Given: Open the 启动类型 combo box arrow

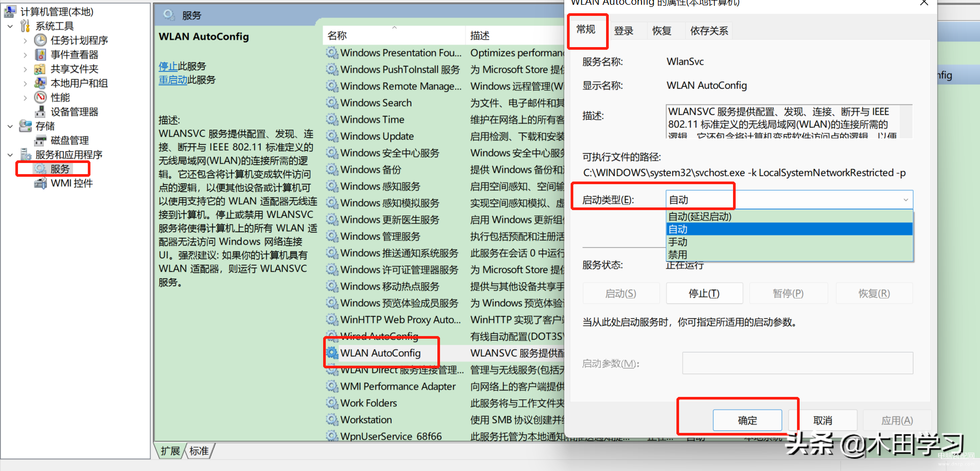Looking at the screenshot, I should [905, 200].
